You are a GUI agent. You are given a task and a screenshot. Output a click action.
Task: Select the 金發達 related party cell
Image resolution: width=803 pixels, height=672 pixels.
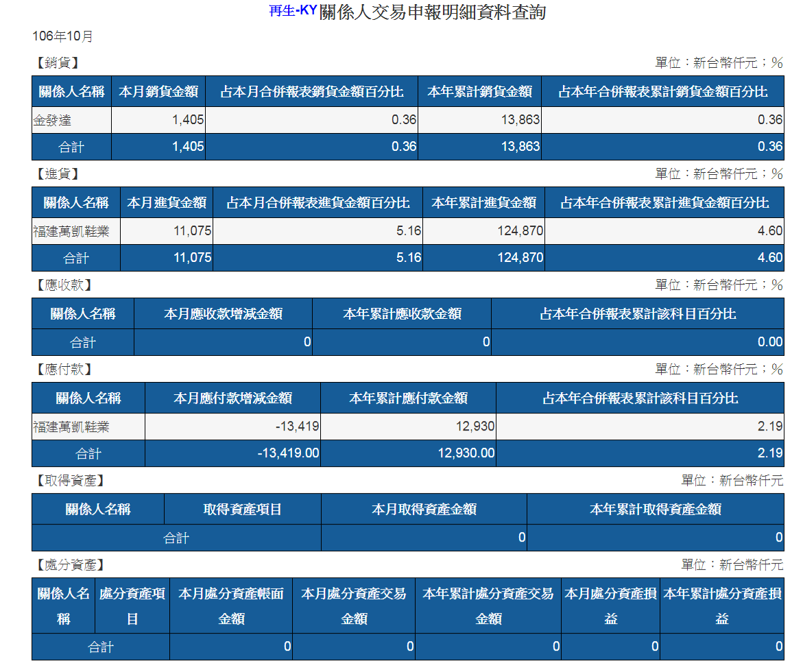pos(72,121)
